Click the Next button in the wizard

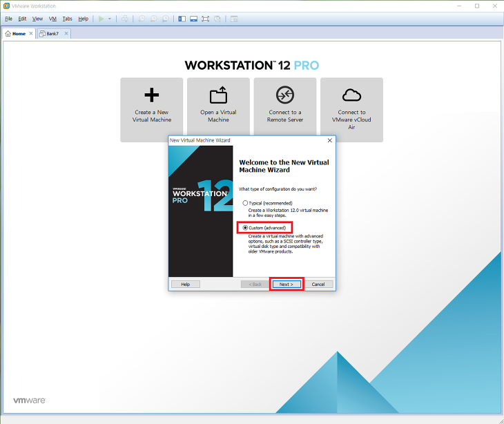pos(287,285)
